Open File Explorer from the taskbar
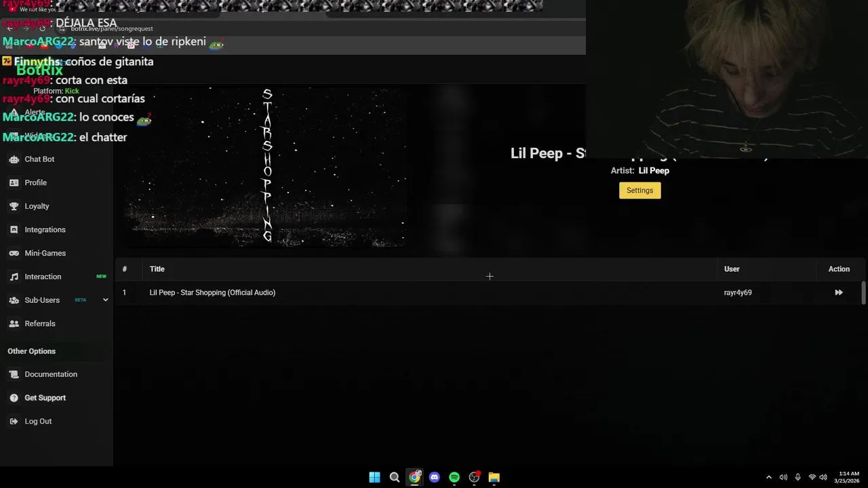The height and width of the screenshot is (488, 868). click(x=494, y=477)
